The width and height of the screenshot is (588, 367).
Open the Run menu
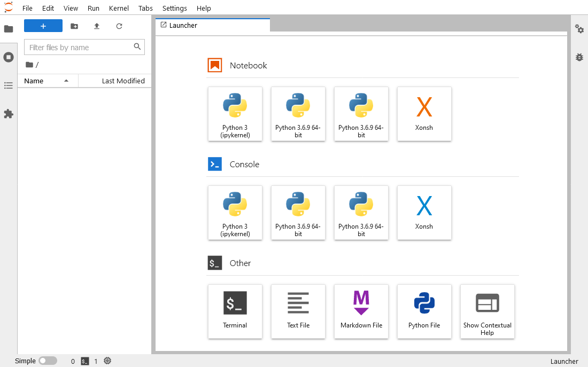tap(94, 8)
